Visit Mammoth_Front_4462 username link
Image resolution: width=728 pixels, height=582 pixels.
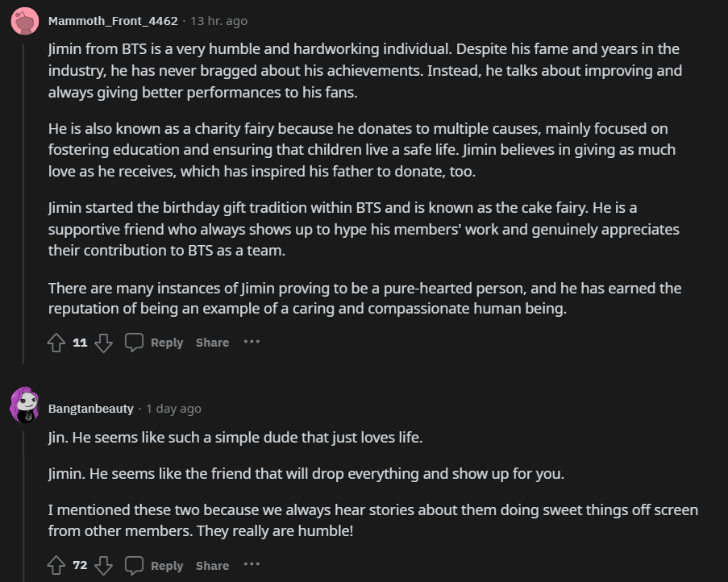pyautogui.click(x=113, y=20)
